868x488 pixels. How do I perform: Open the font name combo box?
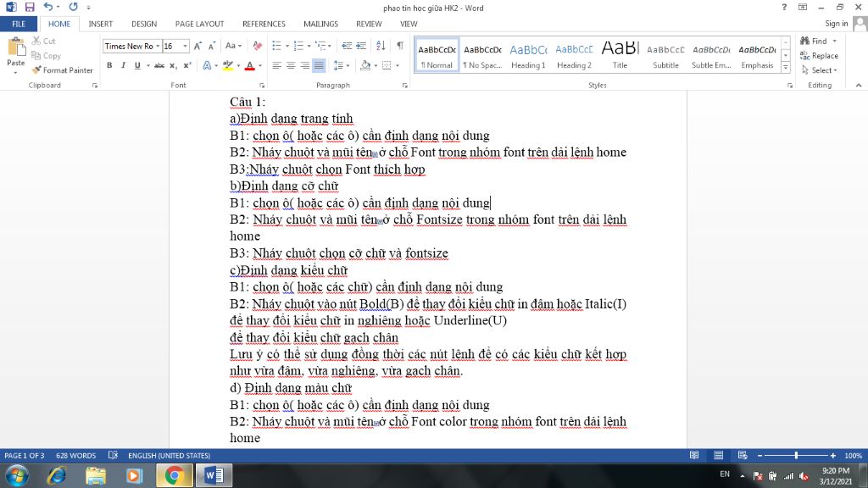(x=131, y=46)
